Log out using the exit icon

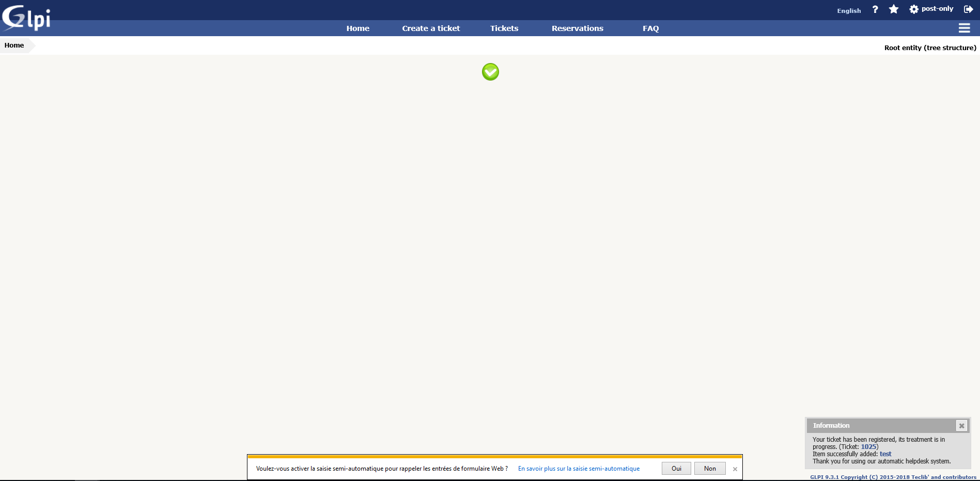point(969,9)
